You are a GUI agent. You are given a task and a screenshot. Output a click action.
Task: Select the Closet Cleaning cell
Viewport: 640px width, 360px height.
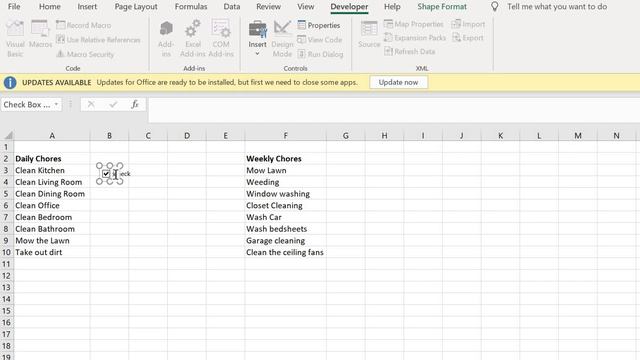pyautogui.click(x=285, y=205)
